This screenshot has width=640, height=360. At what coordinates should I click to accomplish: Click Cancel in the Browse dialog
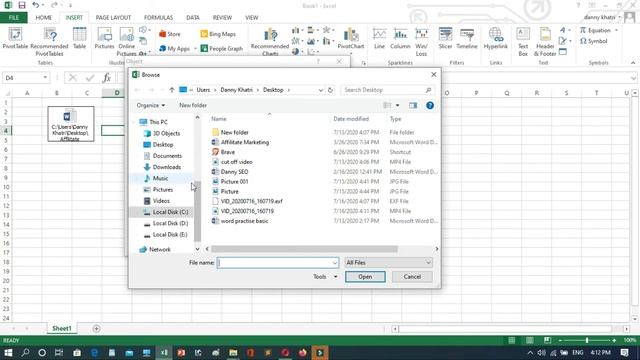[412, 277]
